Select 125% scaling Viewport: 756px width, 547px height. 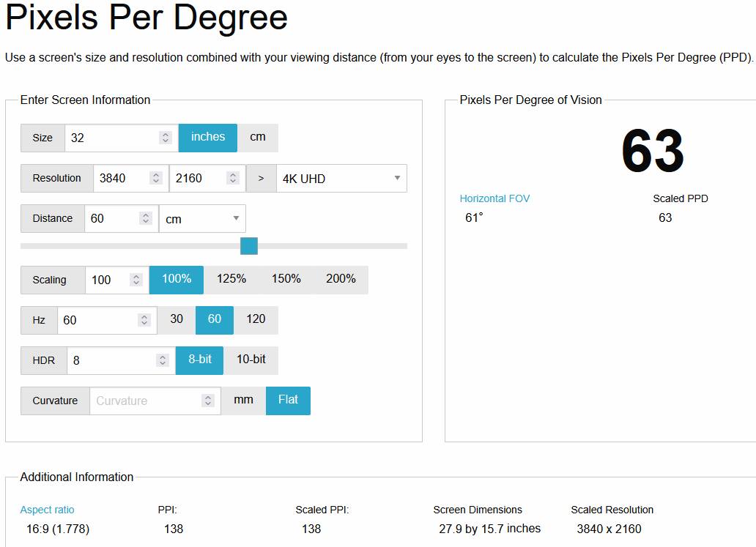click(x=231, y=280)
